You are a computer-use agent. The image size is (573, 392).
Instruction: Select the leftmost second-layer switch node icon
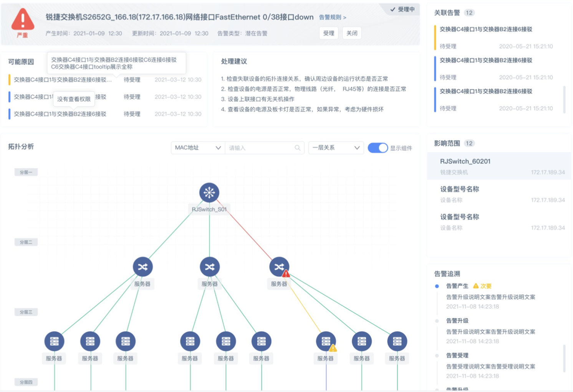point(142,267)
